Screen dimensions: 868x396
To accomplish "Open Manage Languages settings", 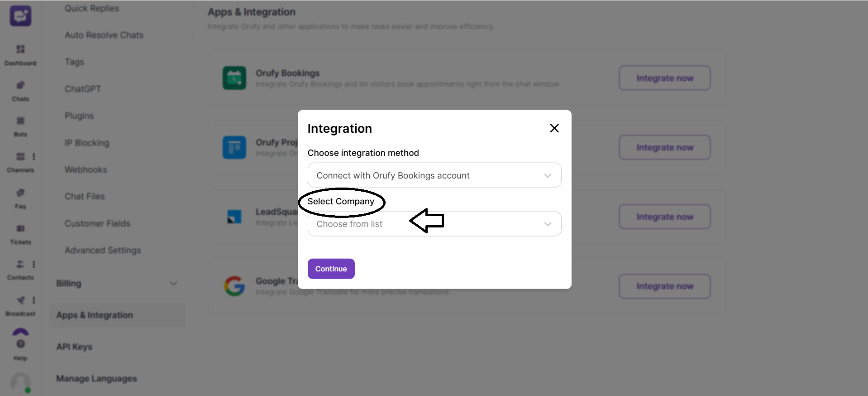I will tap(96, 378).
